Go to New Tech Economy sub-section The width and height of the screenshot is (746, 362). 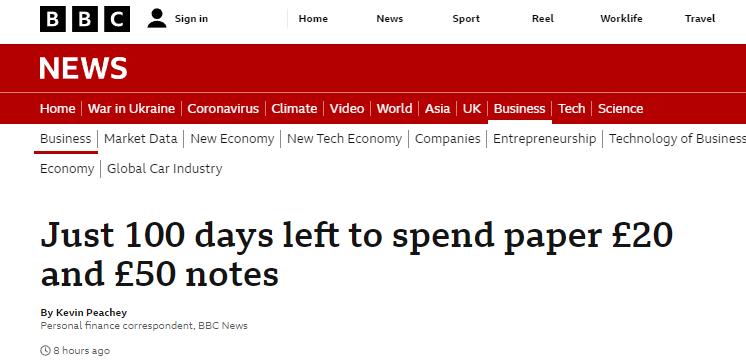tap(344, 139)
